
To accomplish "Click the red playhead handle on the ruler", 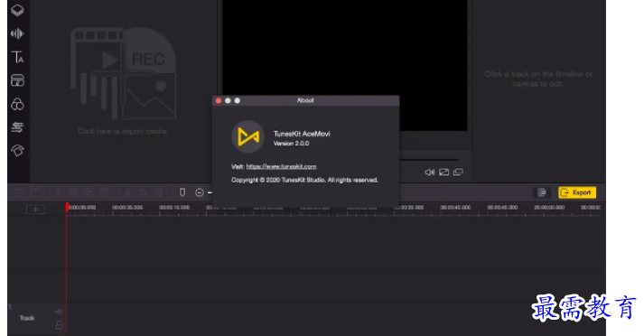I will click(x=67, y=207).
